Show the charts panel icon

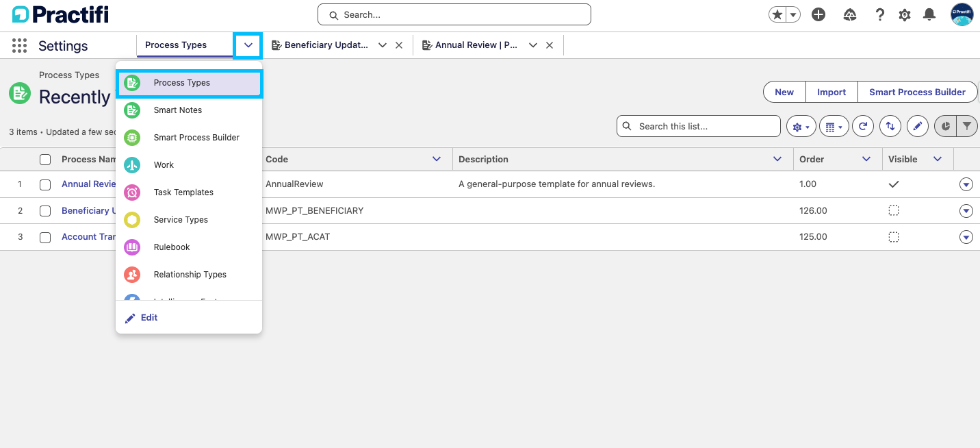coord(945,126)
